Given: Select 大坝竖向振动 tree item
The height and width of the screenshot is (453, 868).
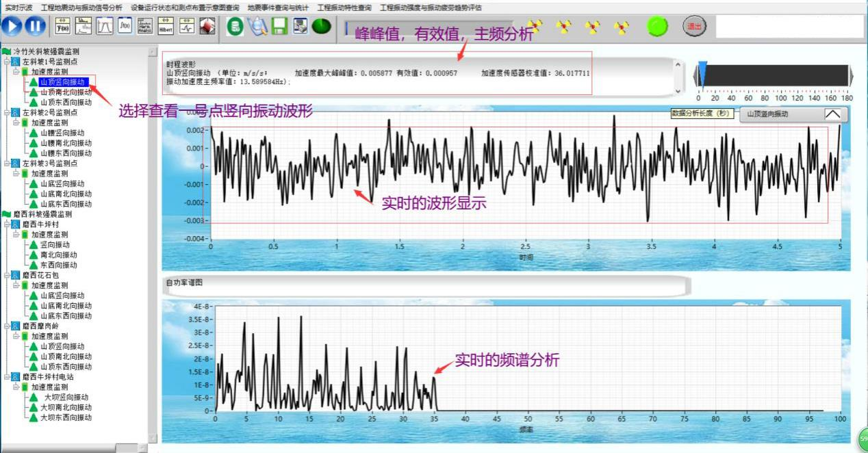Looking at the screenshot, I should click(66, 397).
